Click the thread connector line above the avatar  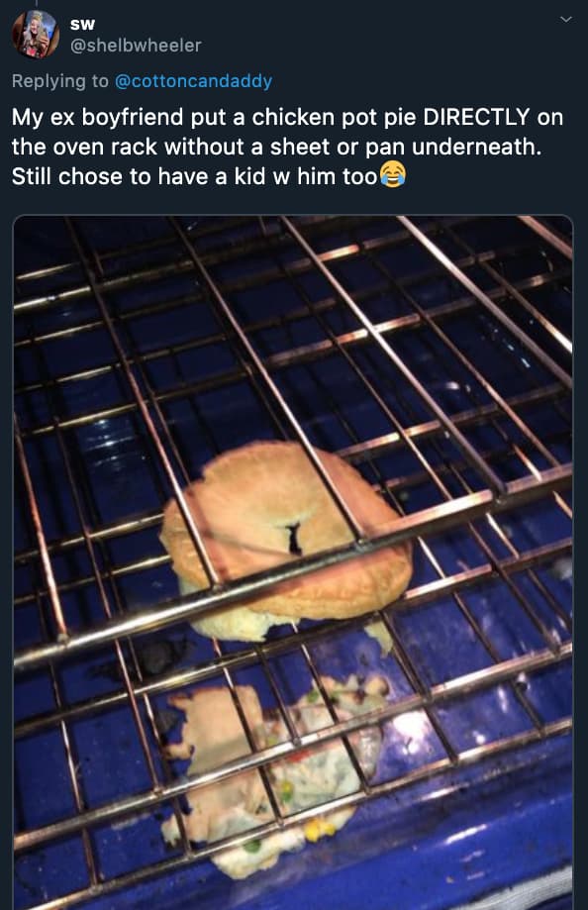36,4
